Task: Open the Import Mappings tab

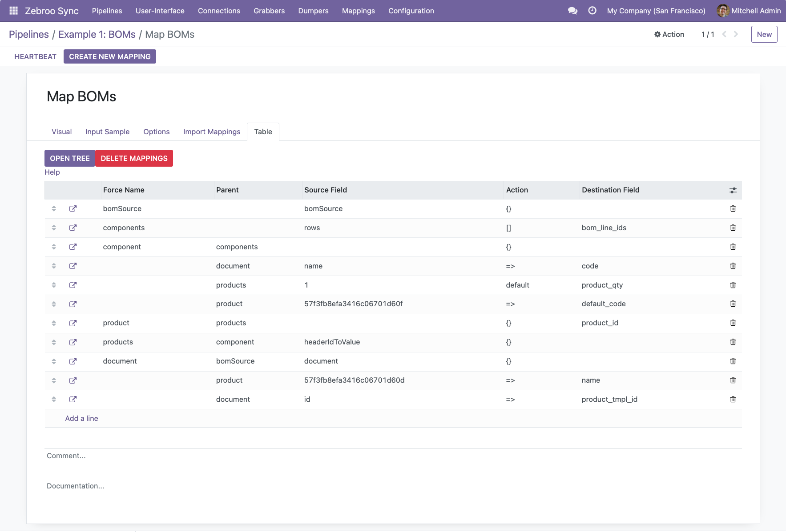Action: (212, 132)
